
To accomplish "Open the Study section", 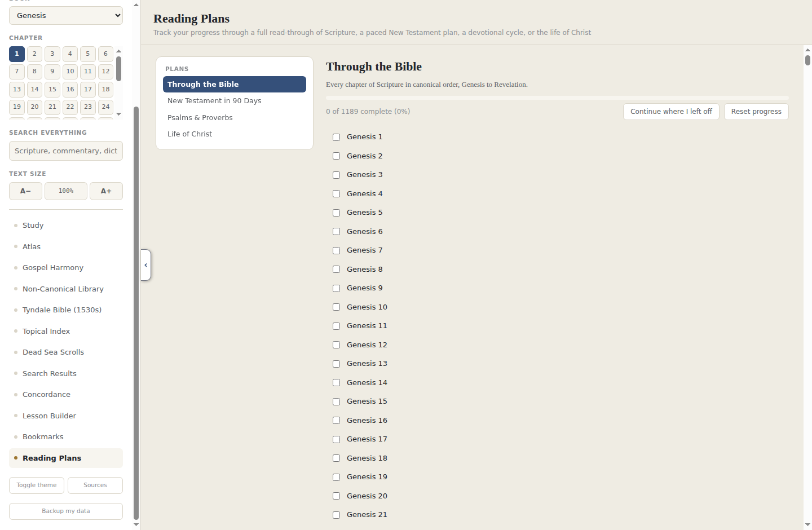I will click(66, 226).
